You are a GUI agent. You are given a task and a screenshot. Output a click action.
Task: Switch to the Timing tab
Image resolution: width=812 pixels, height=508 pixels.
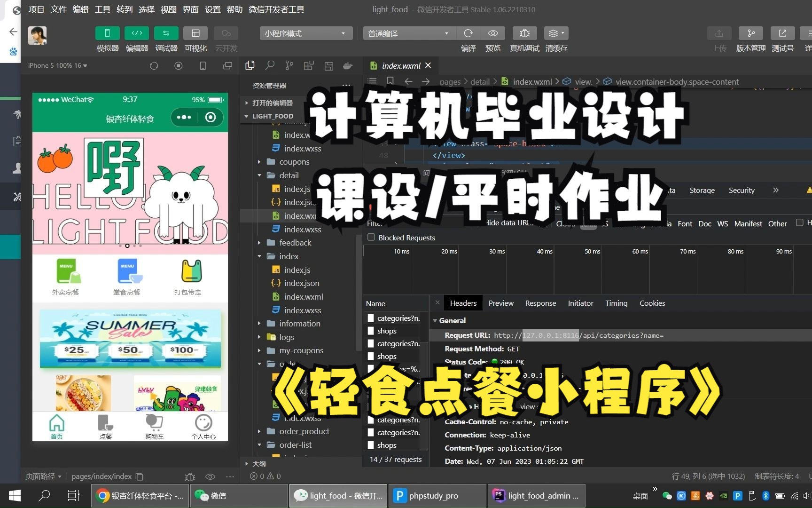(x=616, y=303)
